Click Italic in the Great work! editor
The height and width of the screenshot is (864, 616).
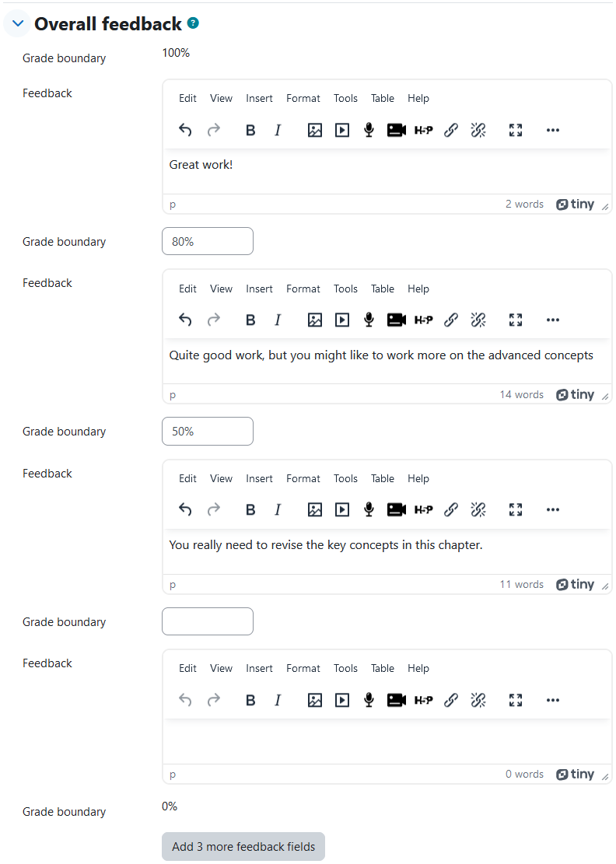278,130
